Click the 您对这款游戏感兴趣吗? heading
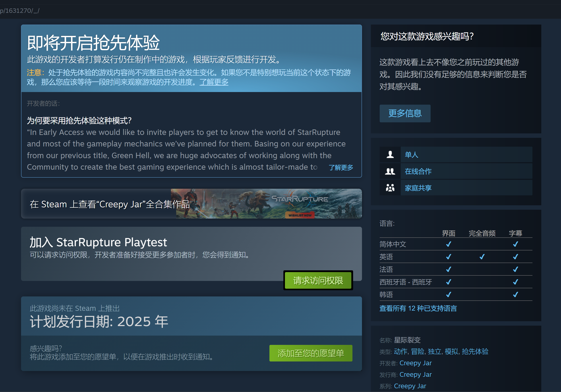Viewport: 561px width, 392px height. [427, 36]
